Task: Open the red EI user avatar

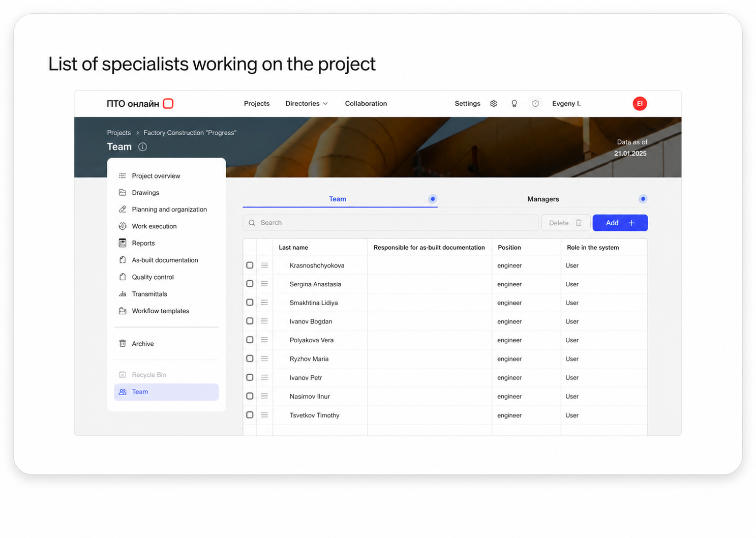Action: [640, 104]
